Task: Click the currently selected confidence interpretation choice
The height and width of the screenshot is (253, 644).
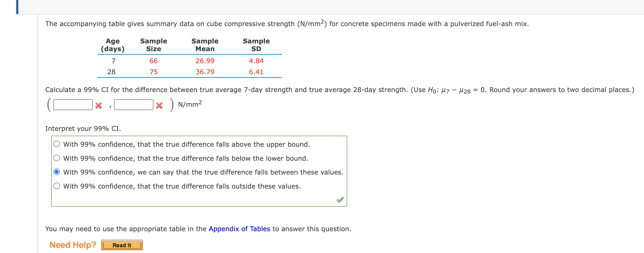Action: 57,172
